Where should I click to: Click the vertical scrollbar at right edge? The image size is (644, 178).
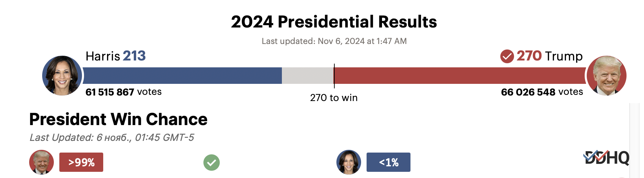coord(634,137)
